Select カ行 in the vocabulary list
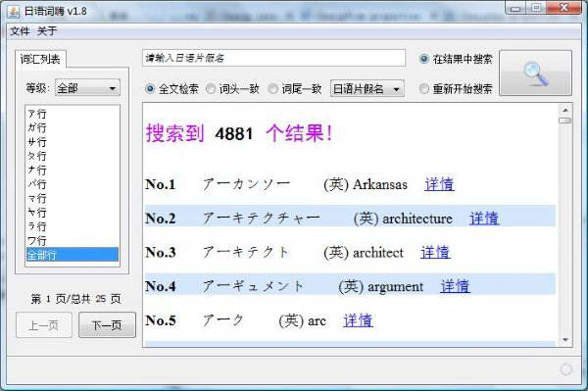The height and width of the screenshot is (391, 588). pyautogui.click(x=73, y=127)
